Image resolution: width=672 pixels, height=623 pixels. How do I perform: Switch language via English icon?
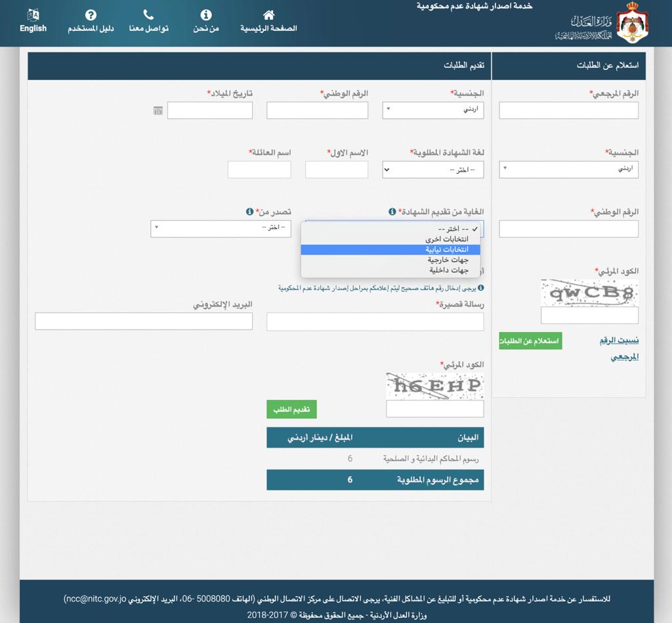coord(33,15)
